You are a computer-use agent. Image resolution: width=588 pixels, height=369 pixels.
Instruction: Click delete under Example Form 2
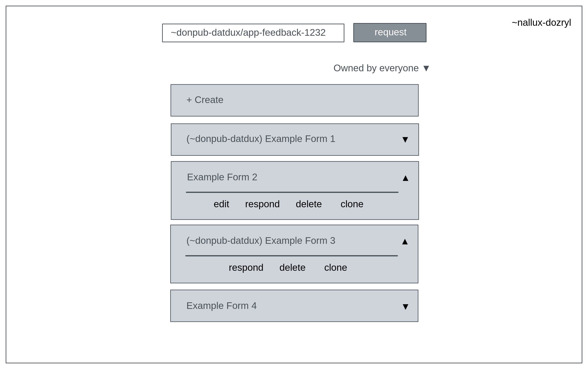309,204
